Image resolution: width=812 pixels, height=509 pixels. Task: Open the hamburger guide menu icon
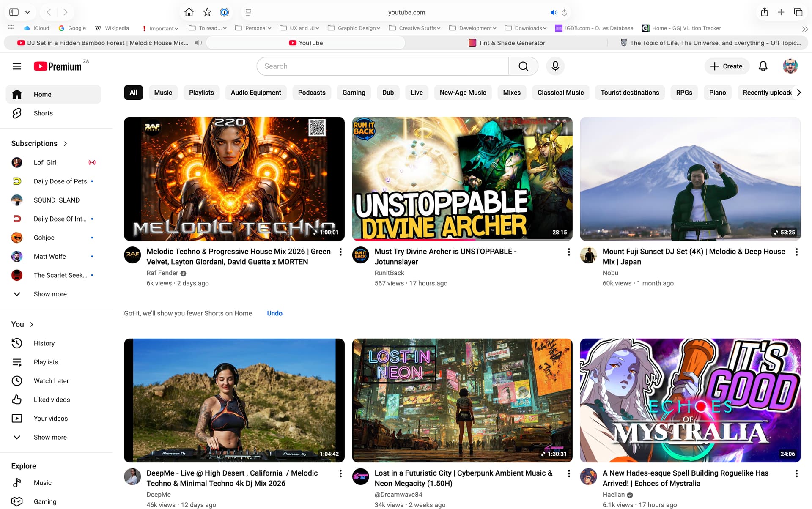tap(17, 66)
